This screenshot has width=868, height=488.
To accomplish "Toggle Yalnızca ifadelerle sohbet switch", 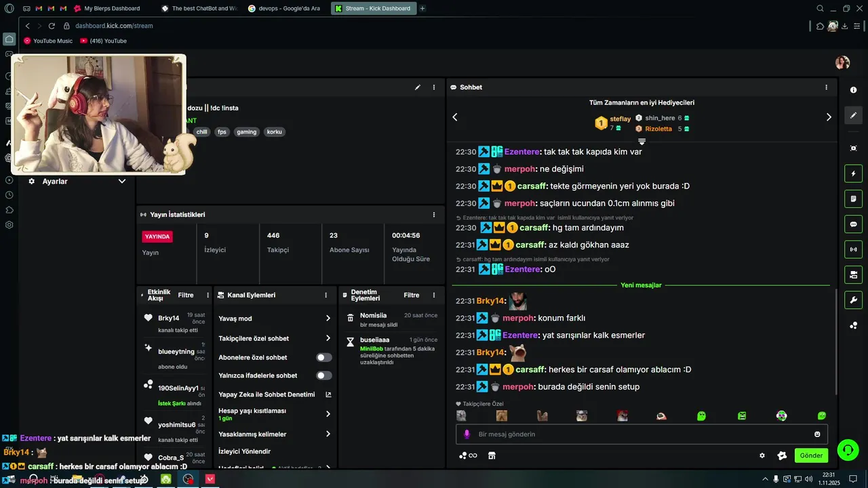I will tap(324, 375).
